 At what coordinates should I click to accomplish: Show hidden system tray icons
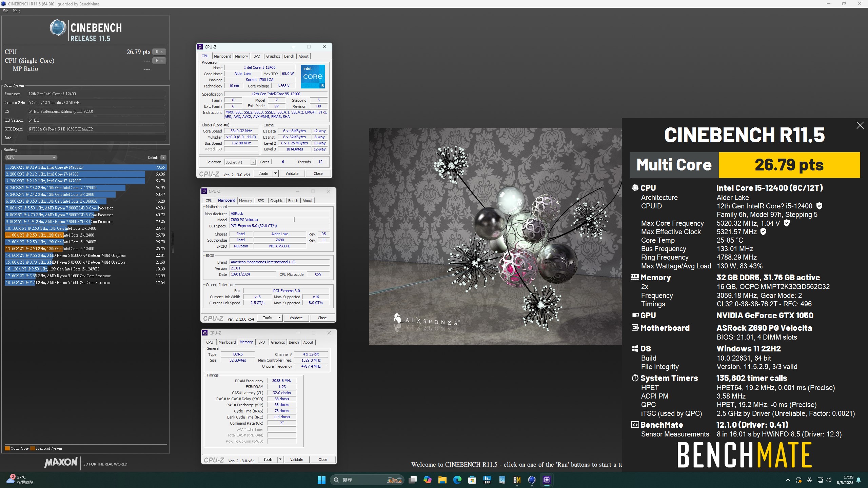pos(788,480)
